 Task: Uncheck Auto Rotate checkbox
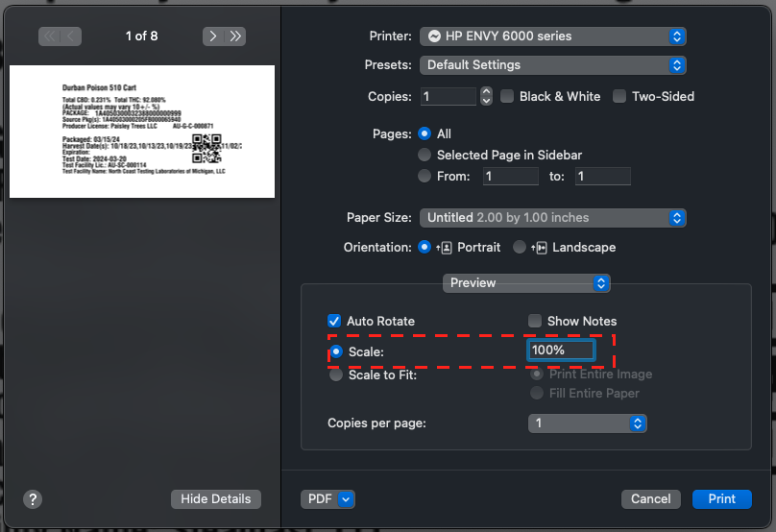334,321
